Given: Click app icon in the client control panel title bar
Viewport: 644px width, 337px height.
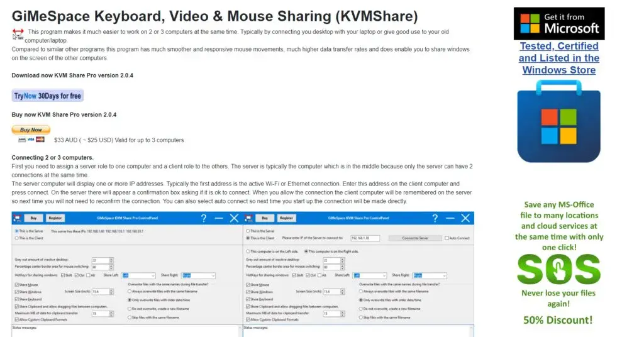Looking at the screenshot, I should tap(248, 218).
